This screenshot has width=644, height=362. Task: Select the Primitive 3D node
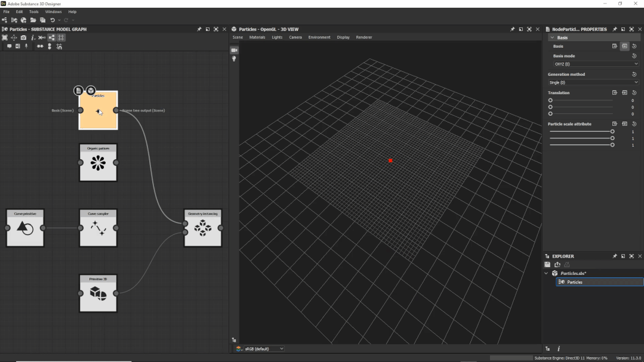98,293
